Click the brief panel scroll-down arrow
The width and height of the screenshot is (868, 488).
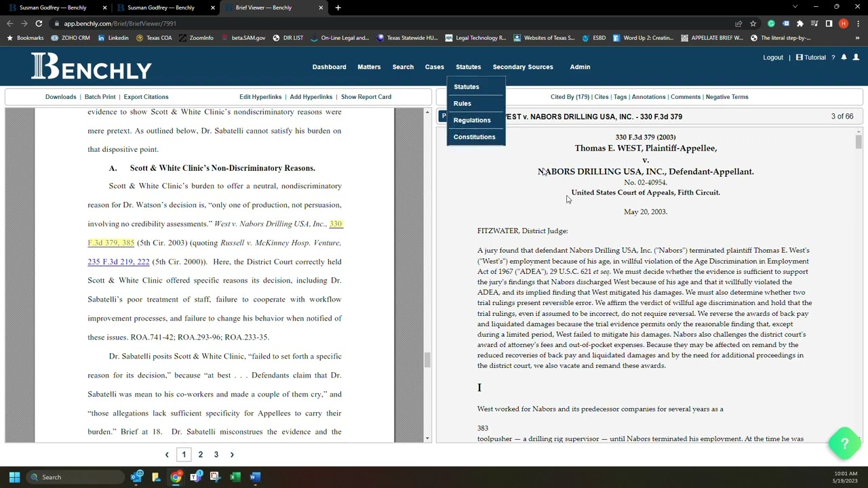[x=427, y=439]
